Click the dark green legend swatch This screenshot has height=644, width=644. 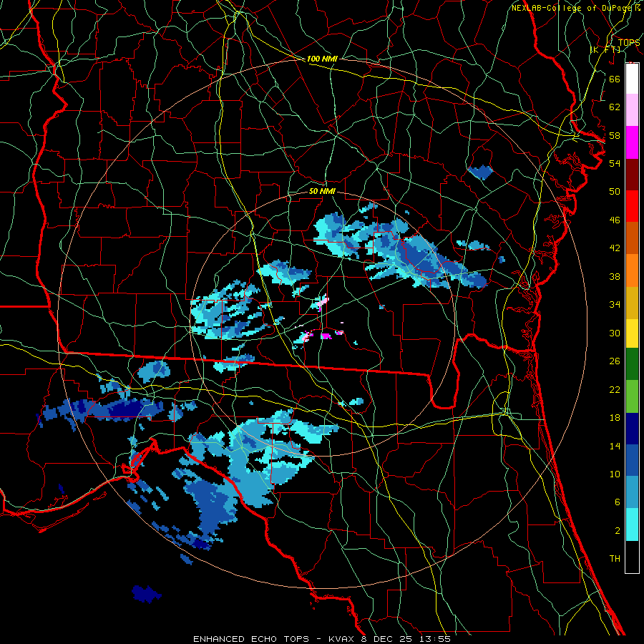tap(632, 364)
